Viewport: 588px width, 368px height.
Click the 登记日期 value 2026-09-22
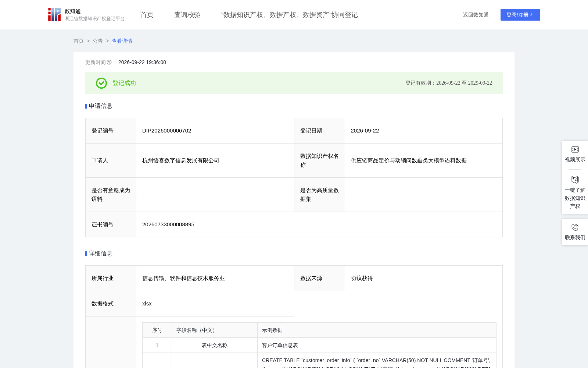pyautogui.click(x=365, y=131)
